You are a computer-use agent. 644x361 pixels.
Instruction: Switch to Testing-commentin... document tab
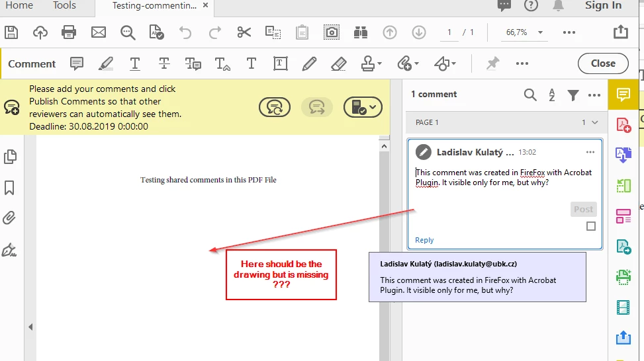click(x=154, y=6)
